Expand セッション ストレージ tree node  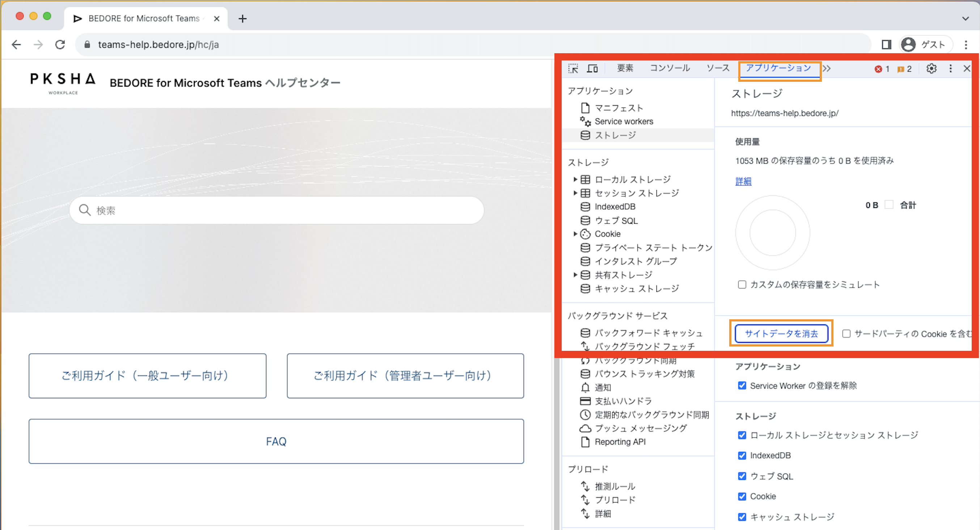pyautogui.click(x=575, y=193)
